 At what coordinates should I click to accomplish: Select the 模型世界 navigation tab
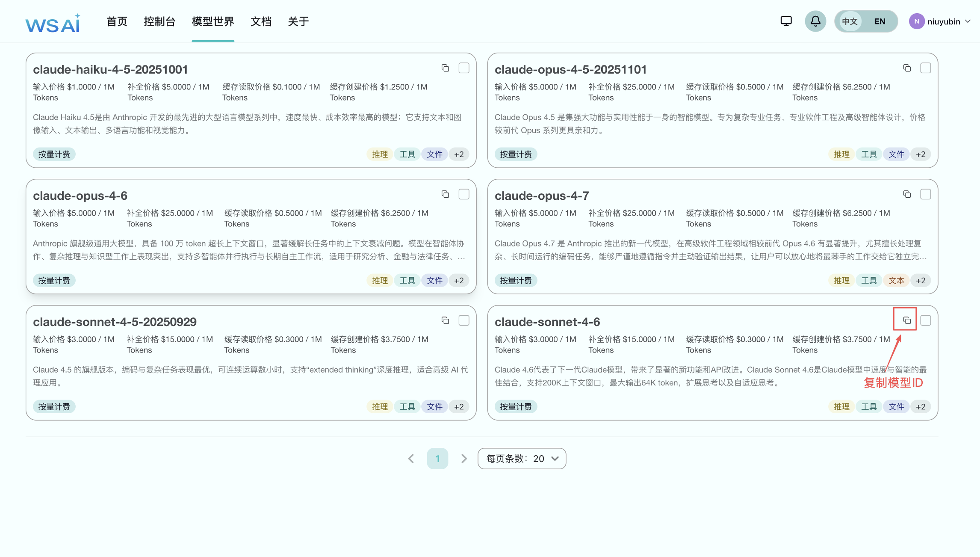tap(213, 21)
